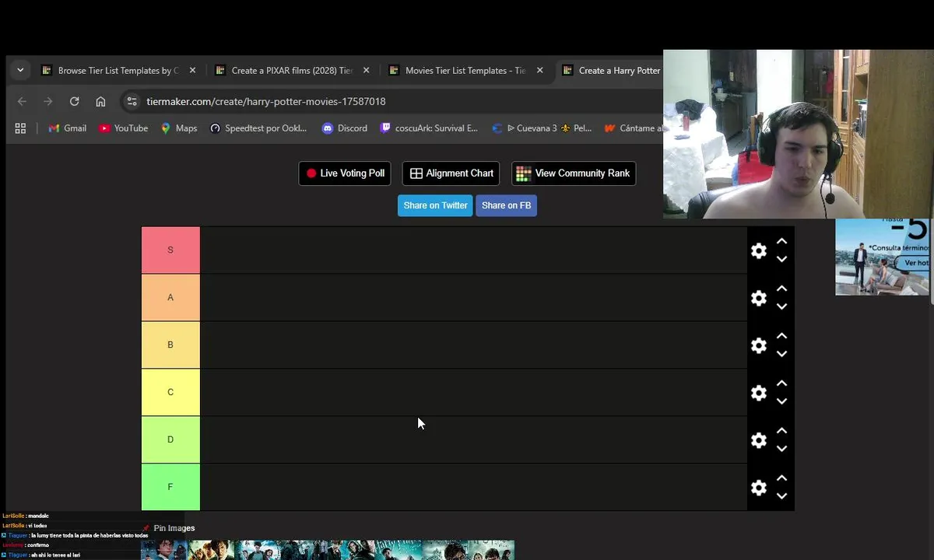Move D tier row up
The image size is (934, 560).
[x=781, y=432]
